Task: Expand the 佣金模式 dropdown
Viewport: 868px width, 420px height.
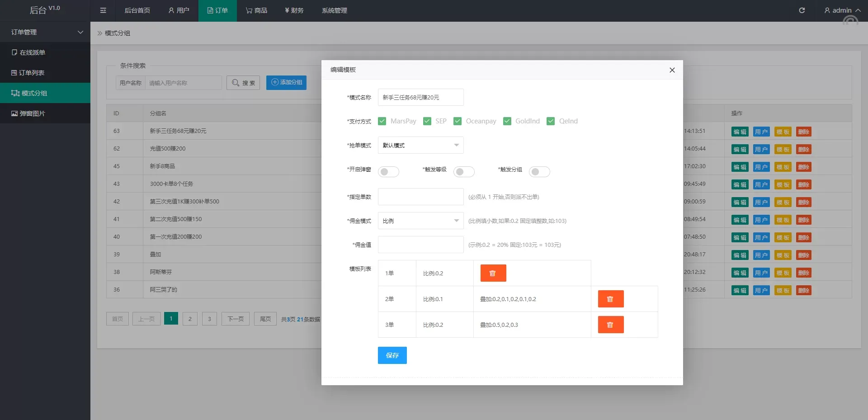Action: click(x=420, y=221)
